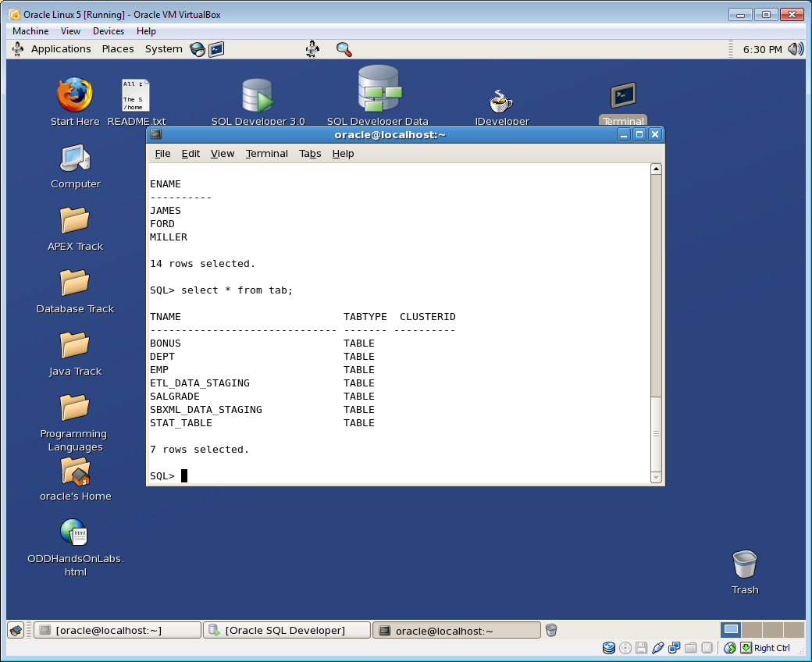Toggle the show desktop button in bottom panel

click(x=15, y=630)
